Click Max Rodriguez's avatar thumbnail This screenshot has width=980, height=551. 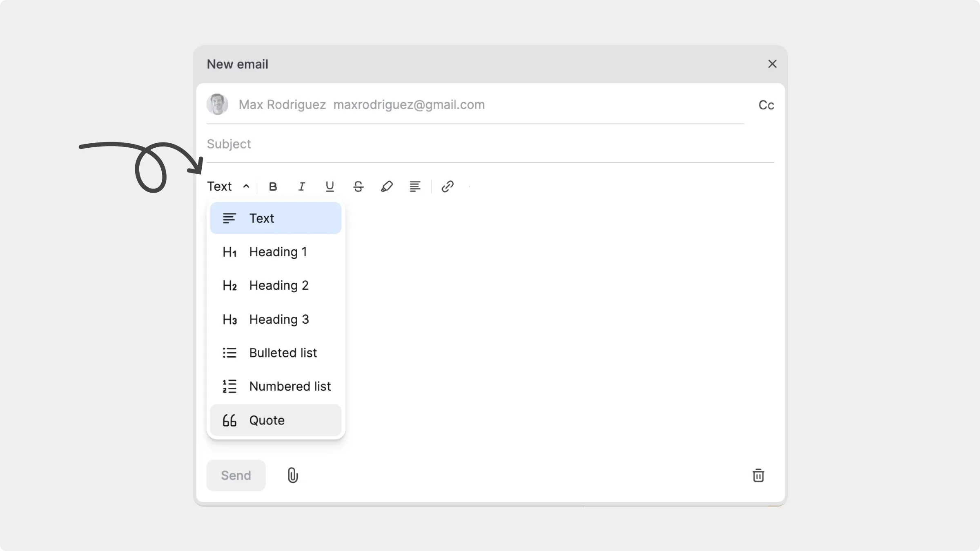point(217,104)
